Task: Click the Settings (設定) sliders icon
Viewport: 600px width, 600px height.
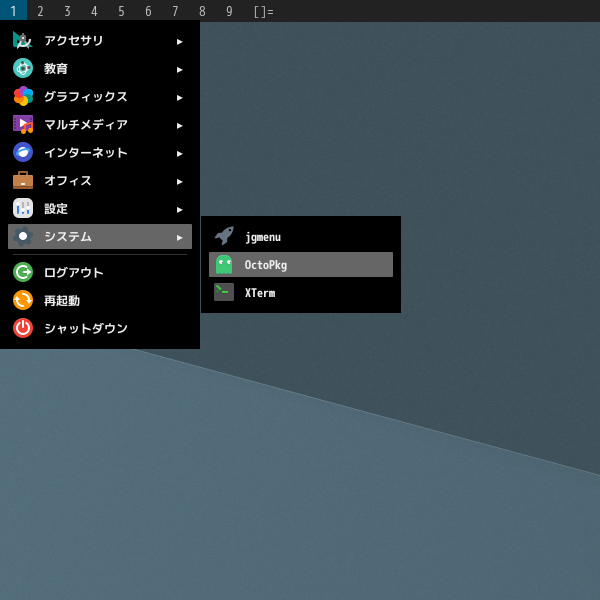Action: click(x=23, y=208)
